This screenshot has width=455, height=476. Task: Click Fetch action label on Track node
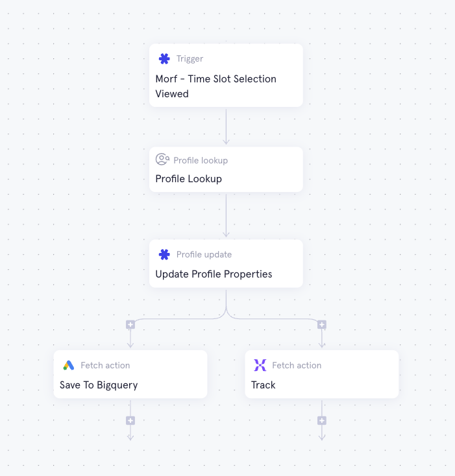(x=297, y=365)
